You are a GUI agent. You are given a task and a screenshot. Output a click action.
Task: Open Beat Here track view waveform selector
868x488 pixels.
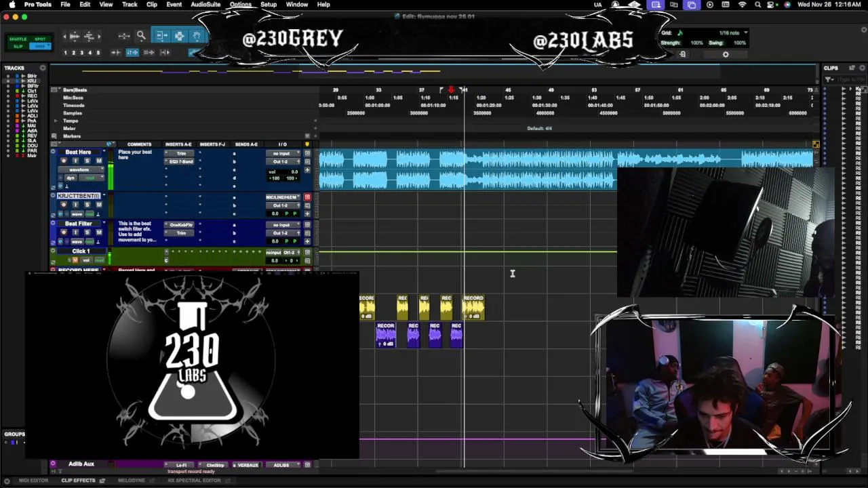(80, 169)
